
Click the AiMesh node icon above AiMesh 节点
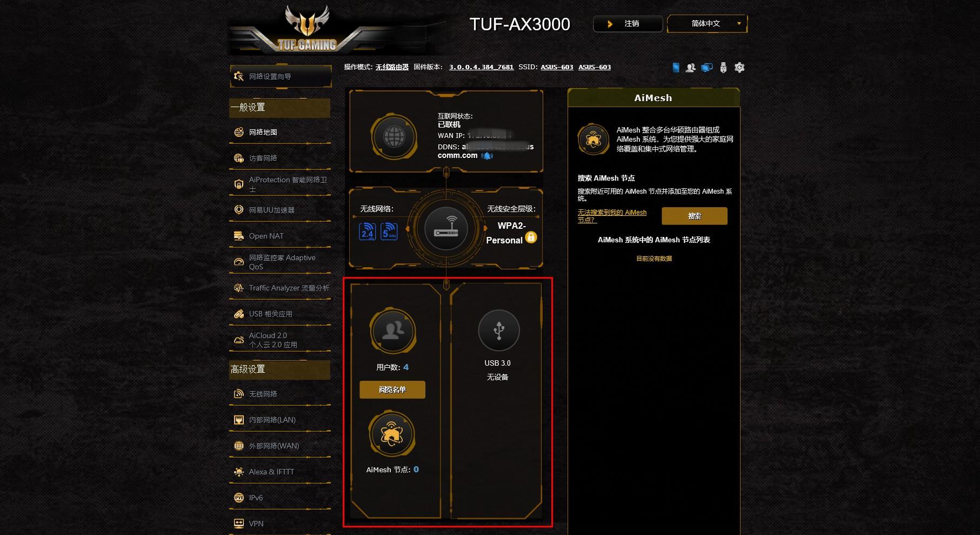[x=392, y=433]
